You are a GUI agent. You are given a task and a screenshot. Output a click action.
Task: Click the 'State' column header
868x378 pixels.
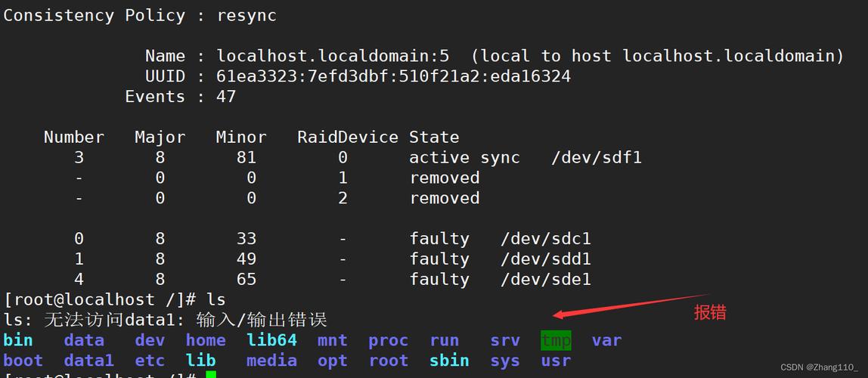434,138
